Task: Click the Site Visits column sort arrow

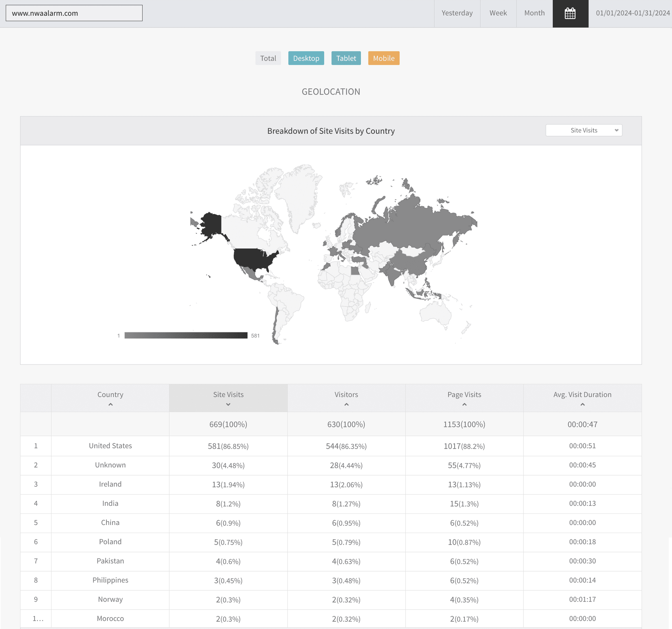Action: (x=228, y=405)
